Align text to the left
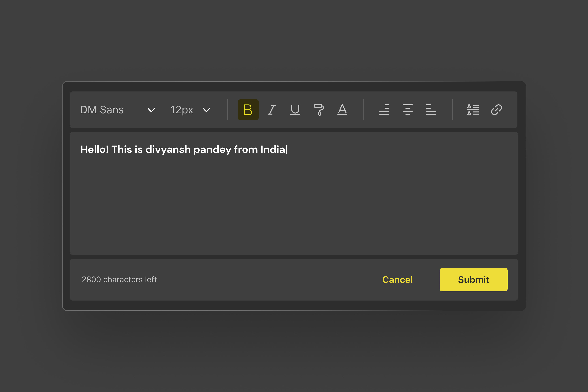 pyautogui.click(x=431, y=110)
